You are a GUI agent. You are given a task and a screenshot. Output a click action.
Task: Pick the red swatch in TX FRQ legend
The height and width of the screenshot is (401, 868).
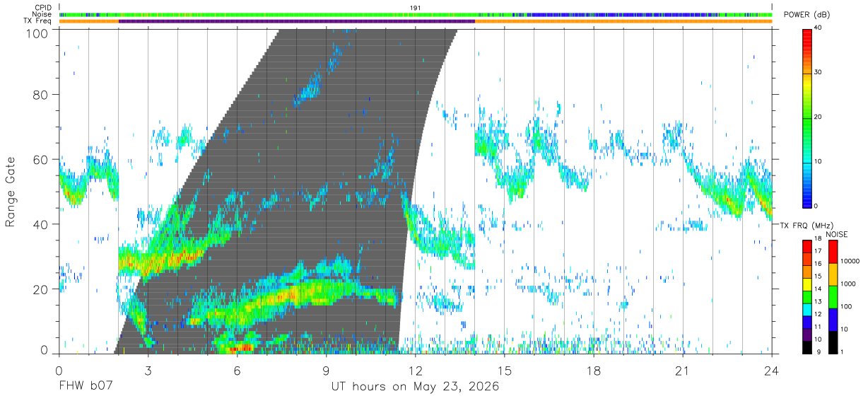(x=807, y=246)
